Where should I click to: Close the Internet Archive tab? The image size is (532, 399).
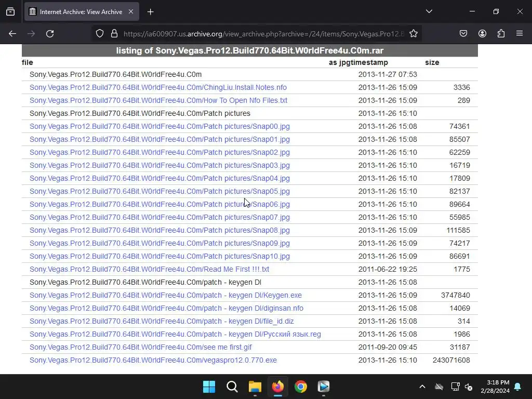(x=131, y=11)
